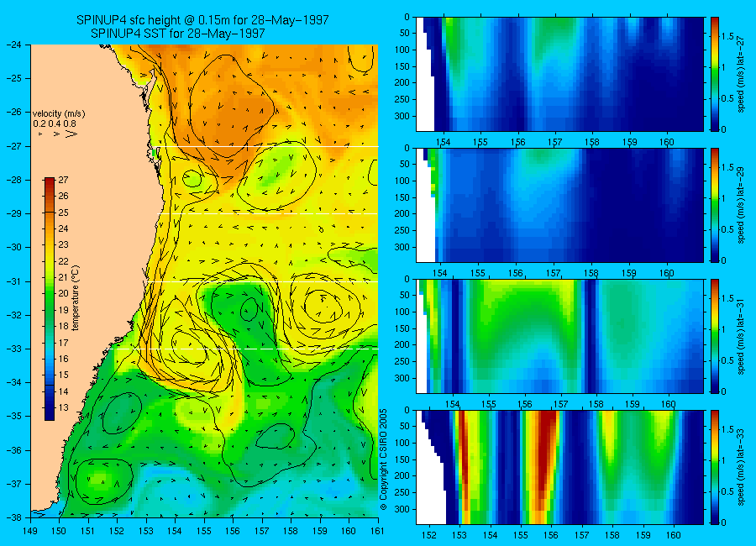
Task: Select the "speed (m/s) lat=-27" label
Action: (x=742, y=74)
